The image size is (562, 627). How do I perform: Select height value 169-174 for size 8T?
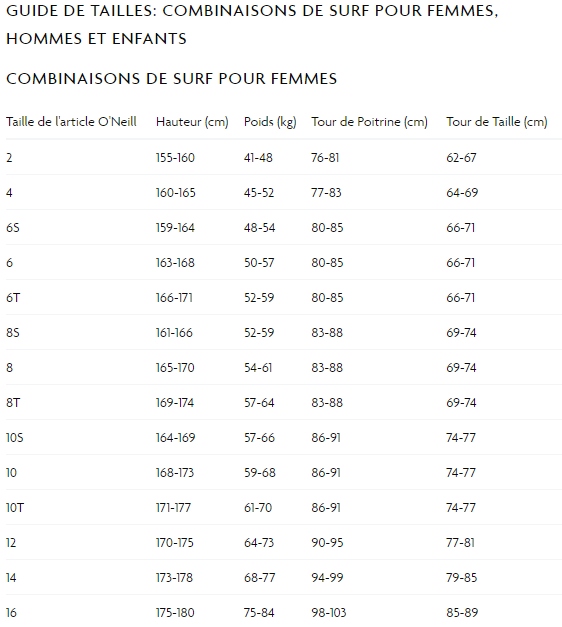(175, 403)
